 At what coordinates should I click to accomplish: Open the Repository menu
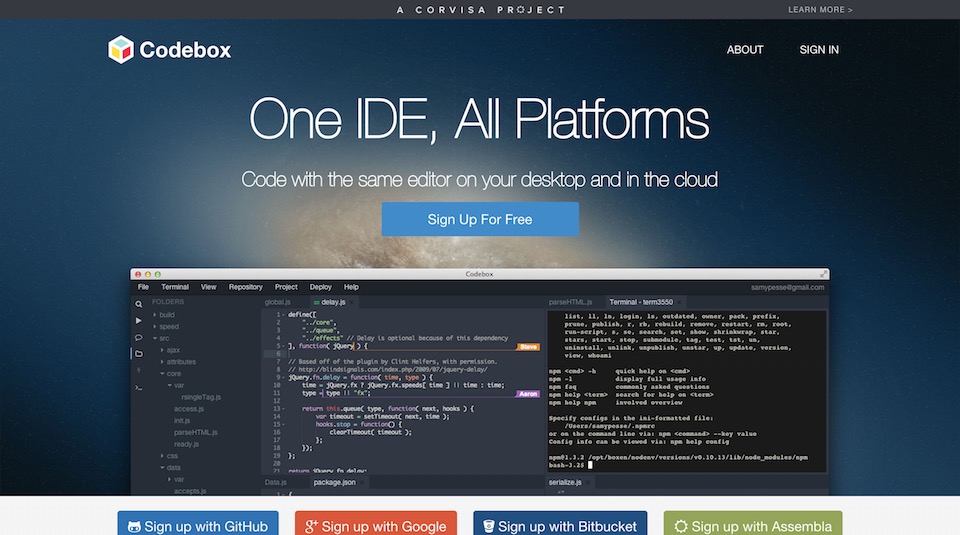pyautogui.click(x=246, y=287)
